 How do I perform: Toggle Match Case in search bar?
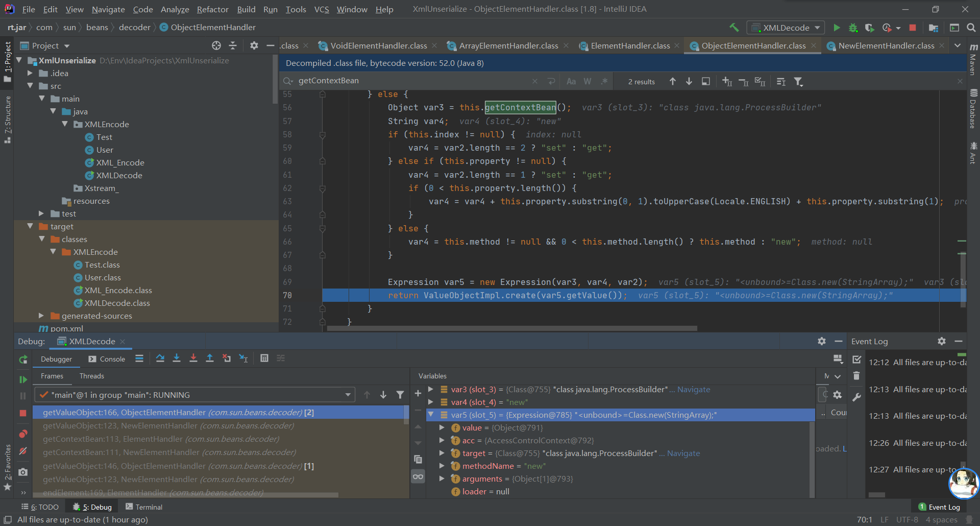[571, 82]
